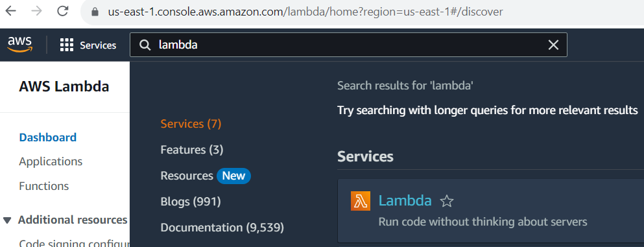
Task: Select the Services (7) filter
Action: tap(191, 124)
